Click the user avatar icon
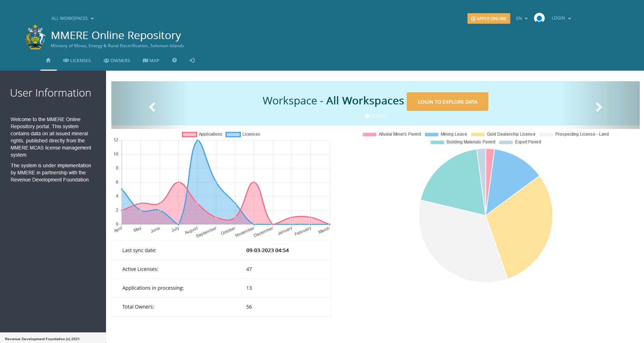644x343 pixels. click(x=539, y=18)
